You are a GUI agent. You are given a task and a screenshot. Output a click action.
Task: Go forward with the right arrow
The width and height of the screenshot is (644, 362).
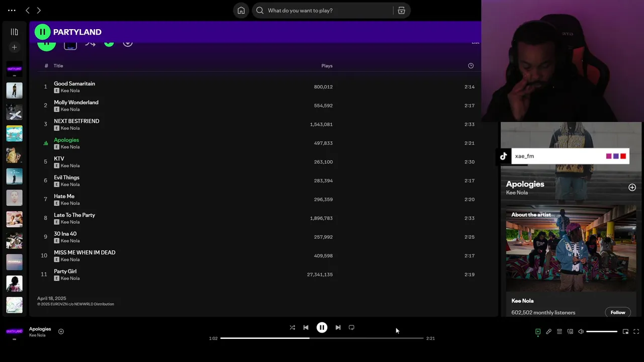pyautogui.click(x=39, y=10)
